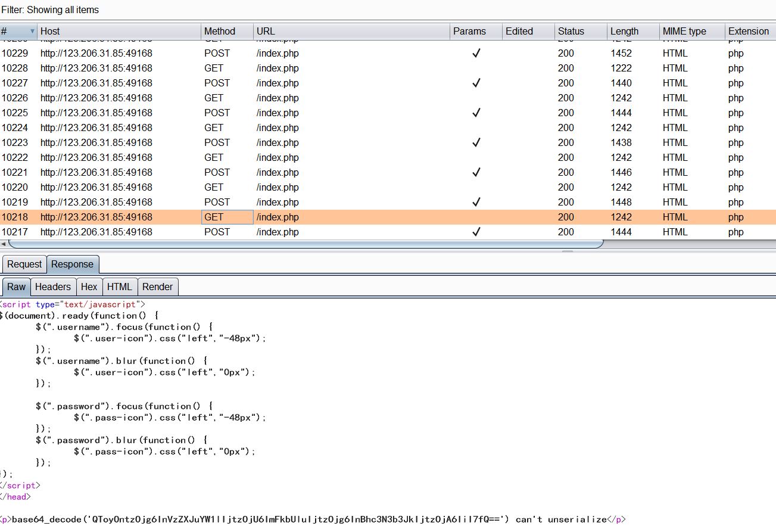Viewport: 776px width, 532px height.
Task: Select request row 10220
Action: tap(388, 187)
